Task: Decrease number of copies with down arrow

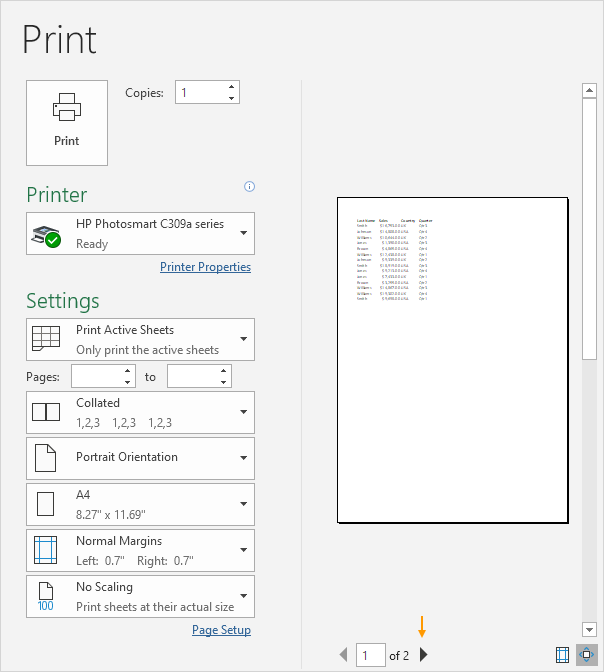Action: tap(232, 98)
